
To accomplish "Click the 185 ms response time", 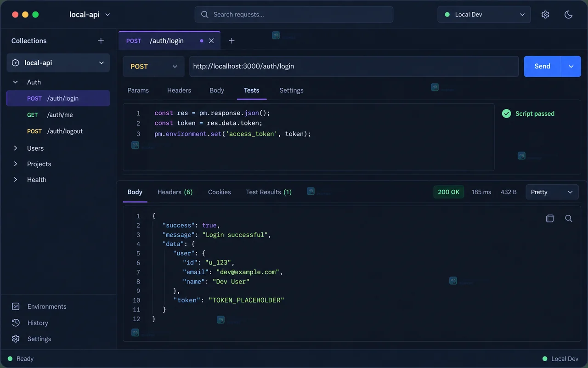I will pos(481,192).
